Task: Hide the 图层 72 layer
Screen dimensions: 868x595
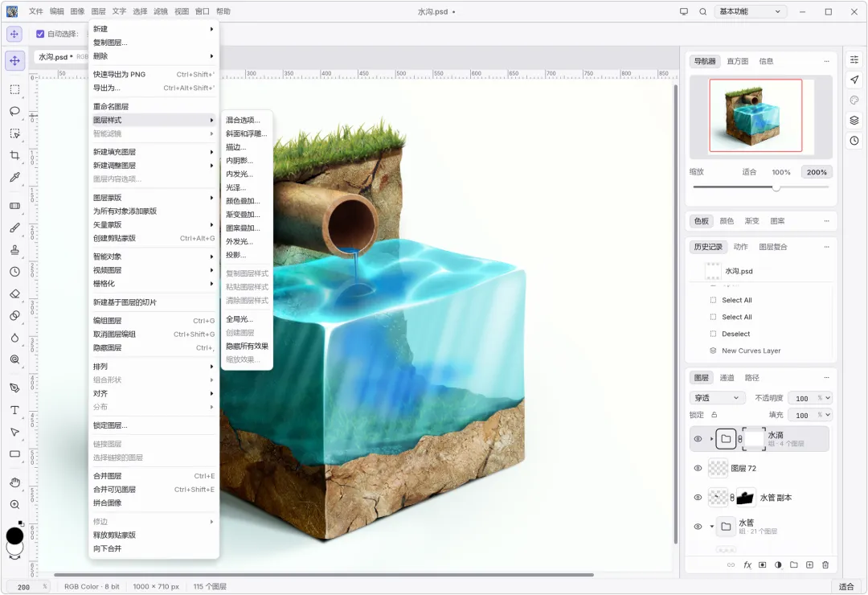Action: 698,468
